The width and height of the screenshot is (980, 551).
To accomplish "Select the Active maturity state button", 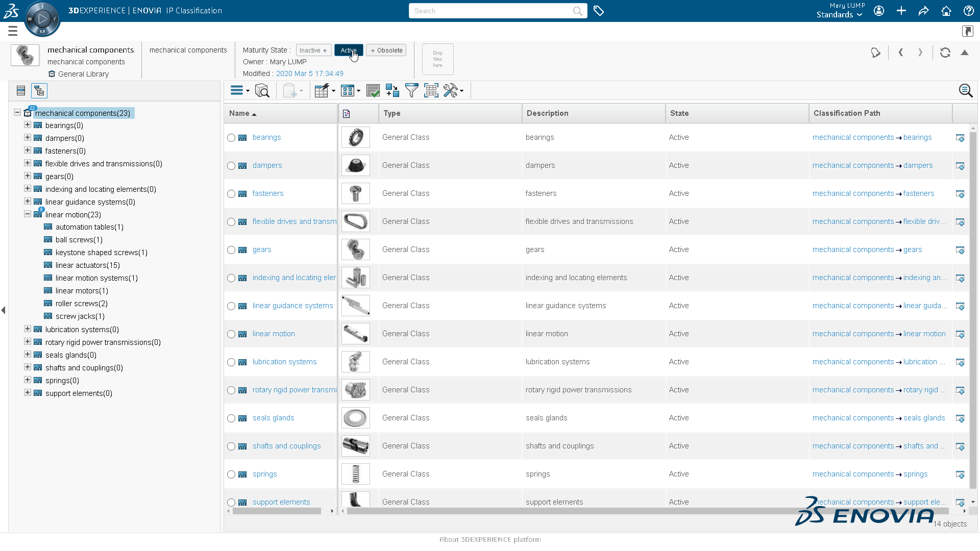I will [x=348, y=50].
